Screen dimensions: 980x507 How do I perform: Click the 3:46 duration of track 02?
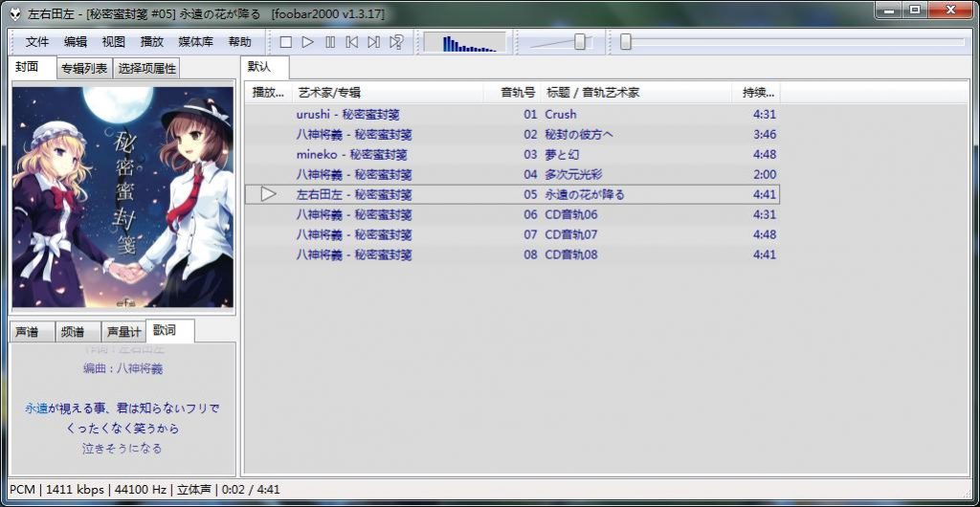point(765,134)
